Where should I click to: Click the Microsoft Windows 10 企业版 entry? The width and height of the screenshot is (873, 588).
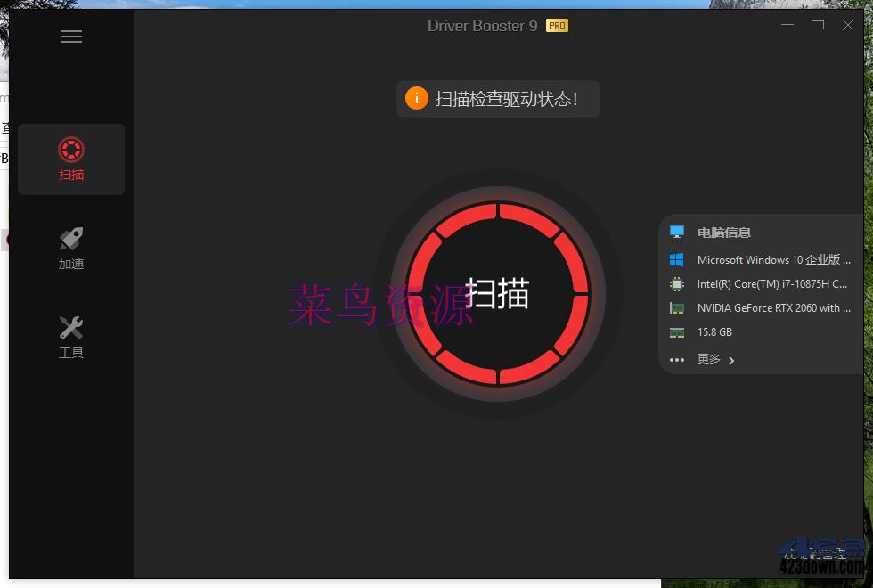tap(773, 259)
